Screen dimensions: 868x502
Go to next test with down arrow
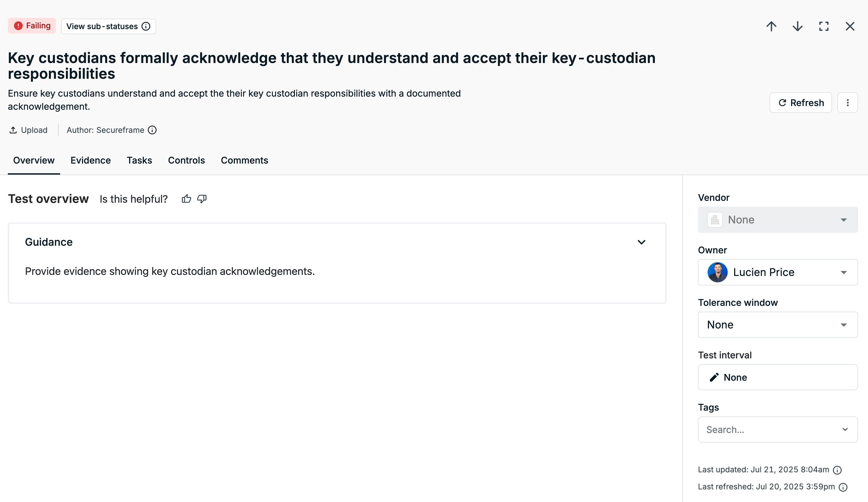click(x=797, y=26)
